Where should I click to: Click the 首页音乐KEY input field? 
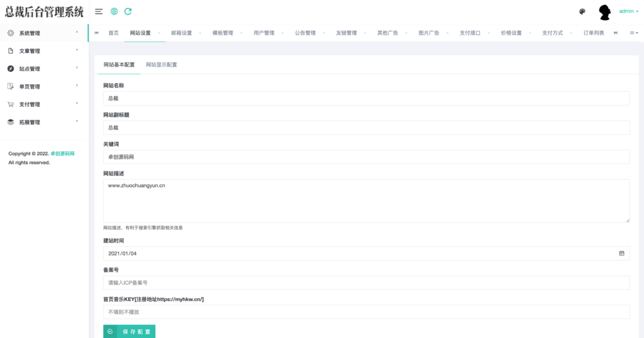[x=367, y=312]
